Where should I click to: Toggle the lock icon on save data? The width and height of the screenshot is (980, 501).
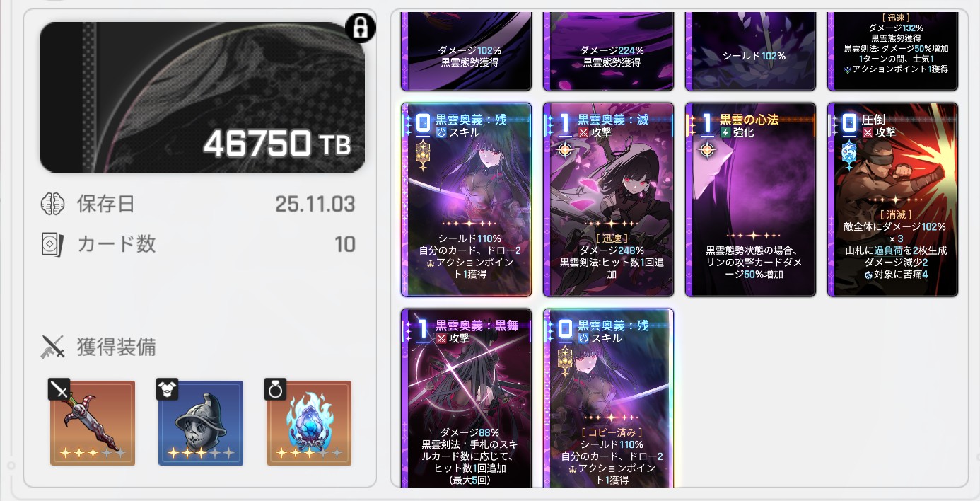point(361,28)
